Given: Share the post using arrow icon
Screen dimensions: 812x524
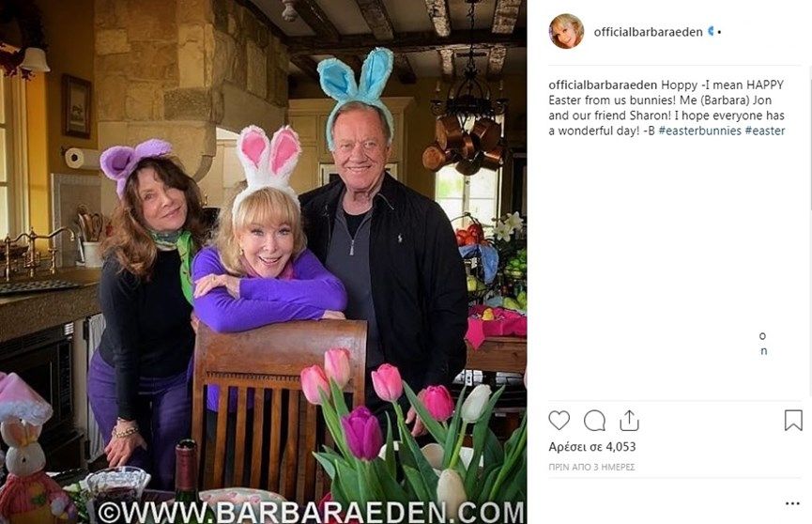Looking at the screenshot, I should click(x=629, y=421).
